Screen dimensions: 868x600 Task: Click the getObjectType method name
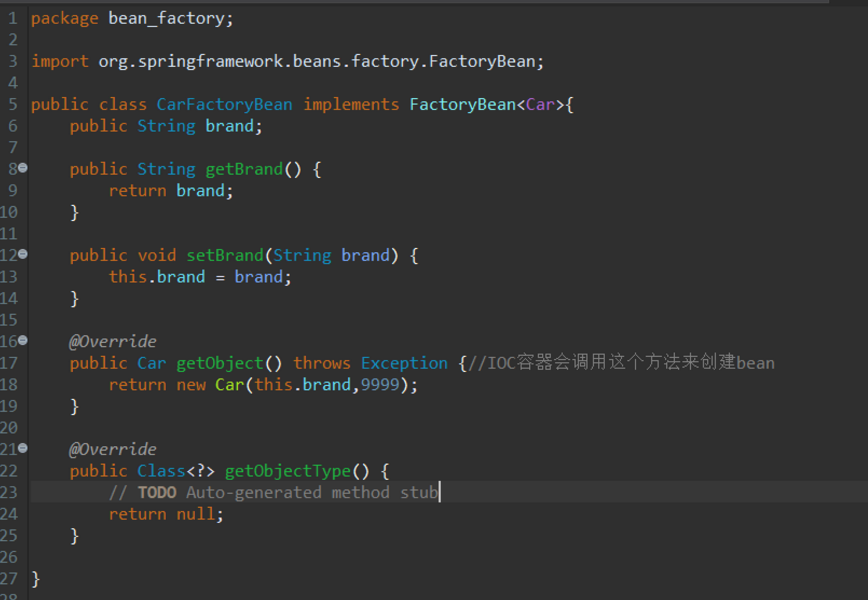tap(288, 471)
